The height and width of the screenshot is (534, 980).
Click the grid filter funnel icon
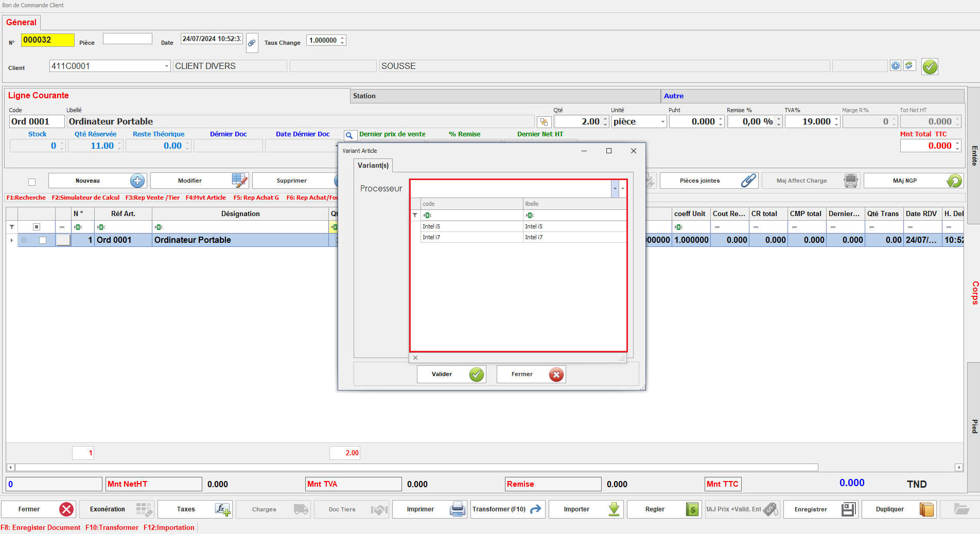point(12,227)
